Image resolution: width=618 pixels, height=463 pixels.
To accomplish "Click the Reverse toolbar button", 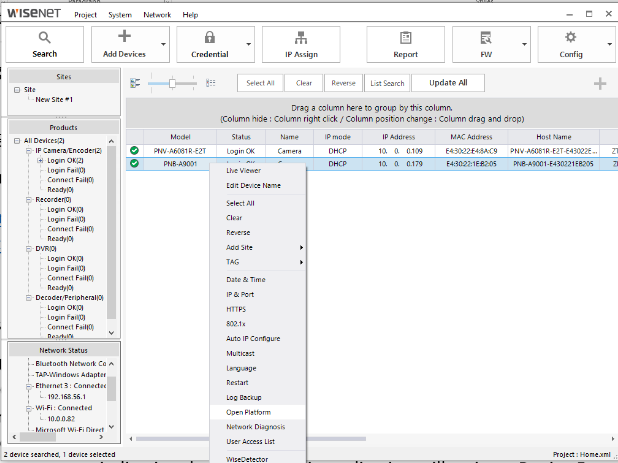I will pyautogui.click(x=343, y=83).
